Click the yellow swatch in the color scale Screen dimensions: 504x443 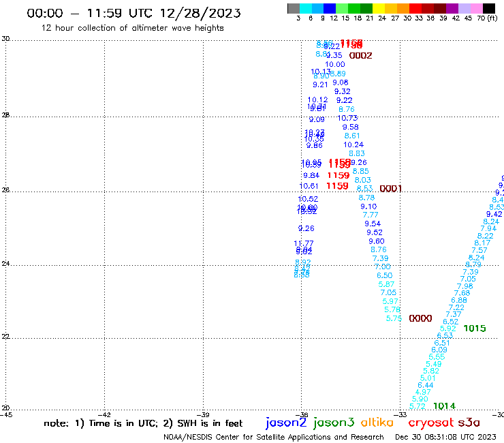[x=379, y=8]
